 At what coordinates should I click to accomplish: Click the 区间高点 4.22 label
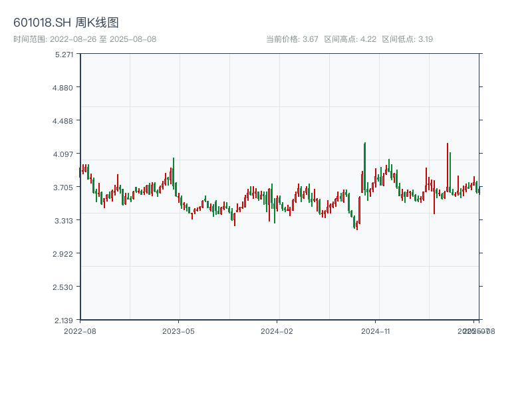coord(350,39)
